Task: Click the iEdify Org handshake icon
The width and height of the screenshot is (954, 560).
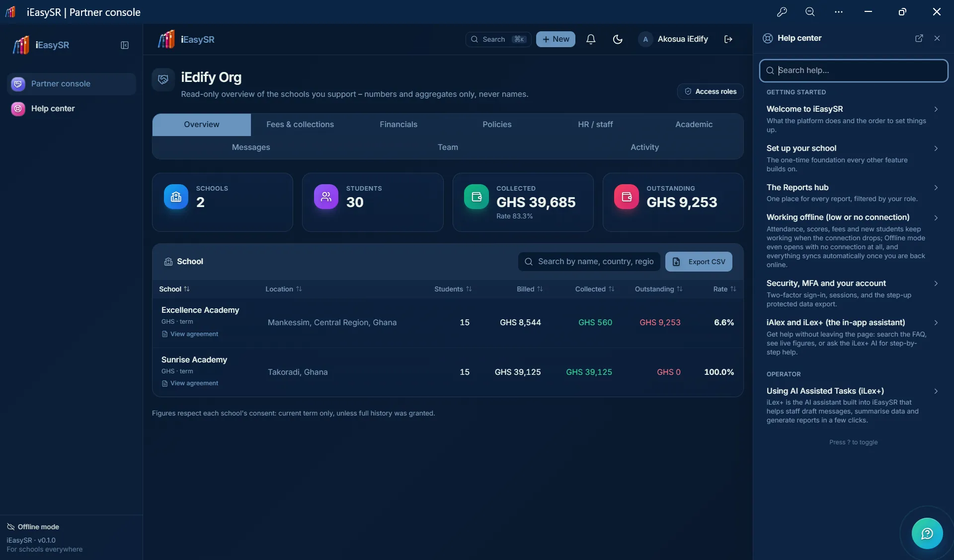Action: coord(163,79)
